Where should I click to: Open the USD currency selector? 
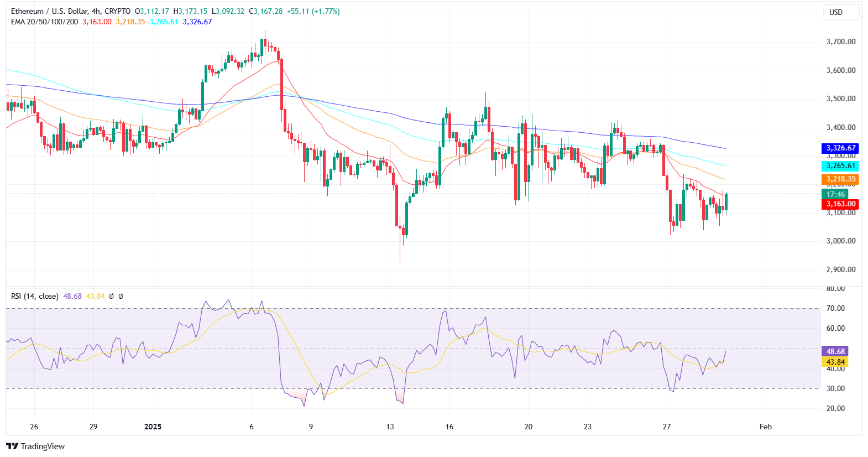point(835,12)
